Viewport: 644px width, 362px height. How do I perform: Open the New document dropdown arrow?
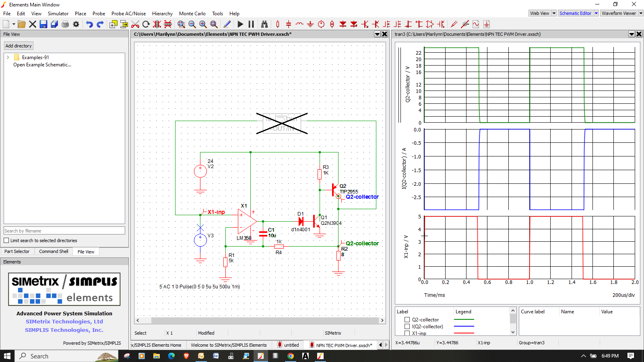[14, 24]
